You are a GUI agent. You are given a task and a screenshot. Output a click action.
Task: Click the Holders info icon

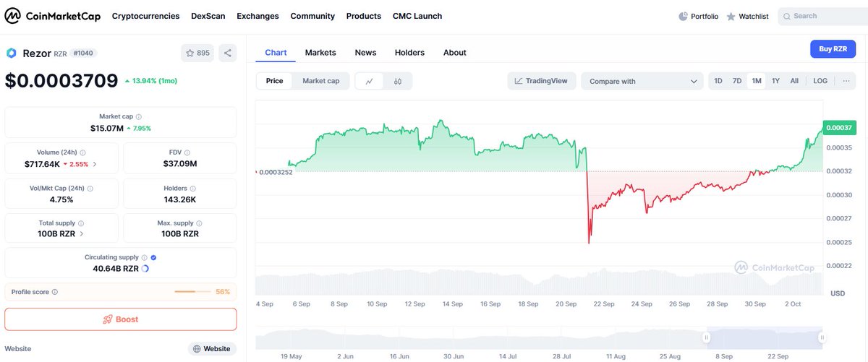click(x=193, y=188)
